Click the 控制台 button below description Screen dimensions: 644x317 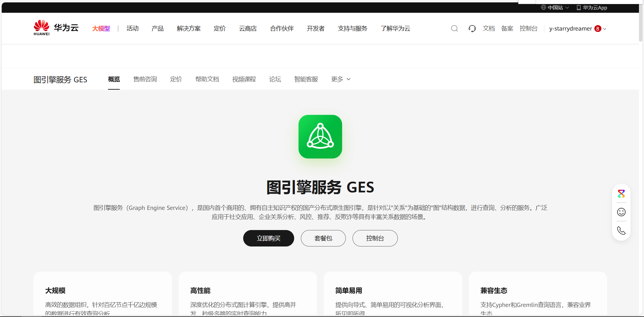(x=375, y=238)
